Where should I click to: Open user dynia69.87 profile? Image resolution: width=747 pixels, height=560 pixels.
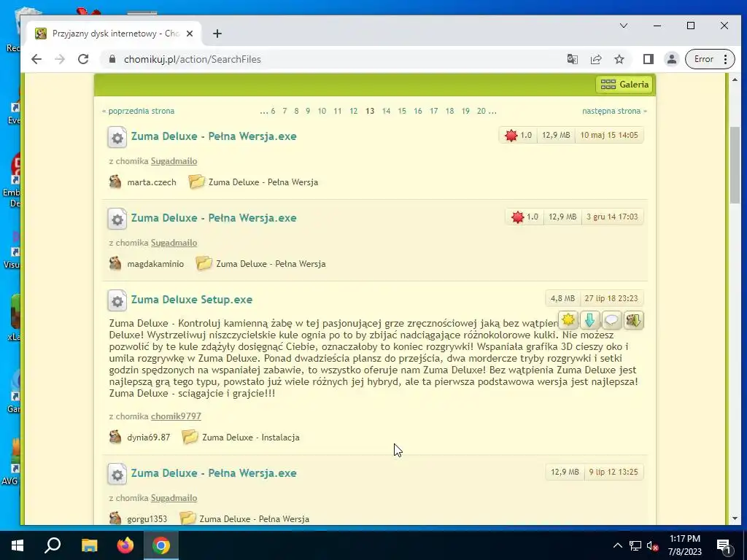[x=149, y=437]
